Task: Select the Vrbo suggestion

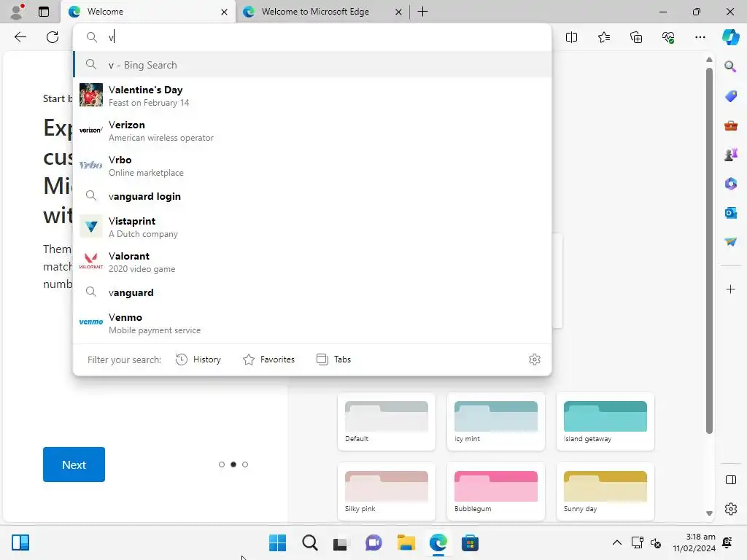Action: 312,166
